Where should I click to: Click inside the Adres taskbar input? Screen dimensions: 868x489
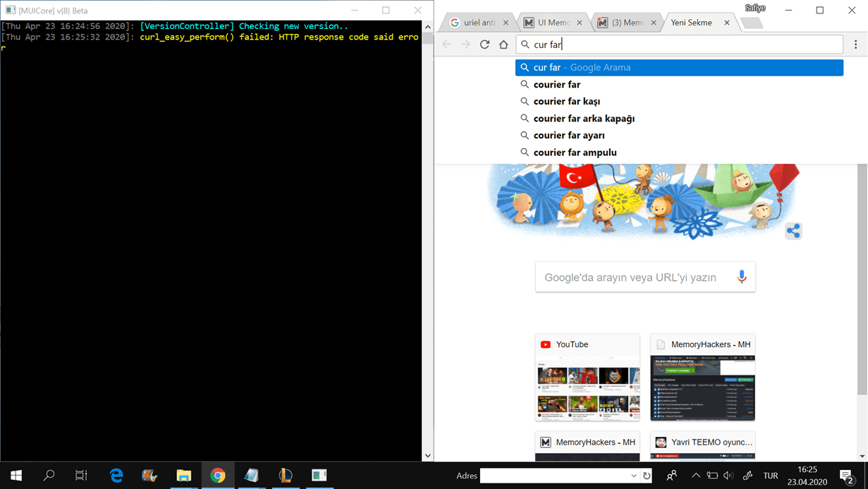[x=554, y=476]
